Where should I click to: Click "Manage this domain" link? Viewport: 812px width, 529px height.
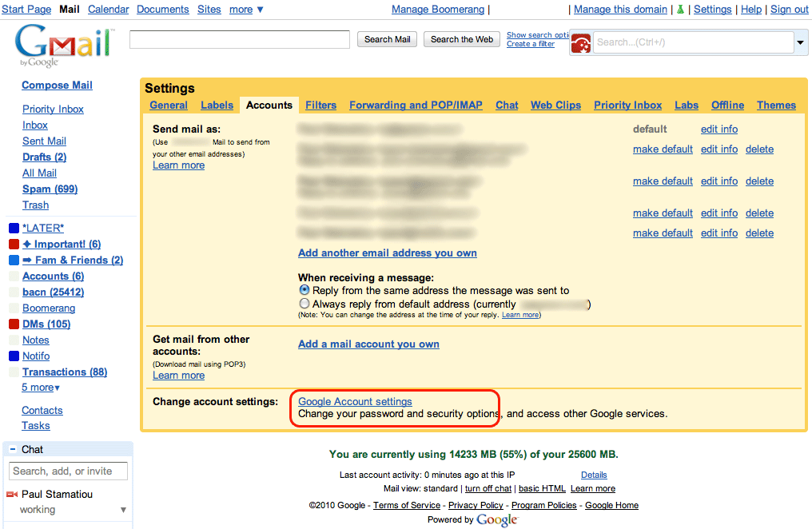[x=620, y=10]
